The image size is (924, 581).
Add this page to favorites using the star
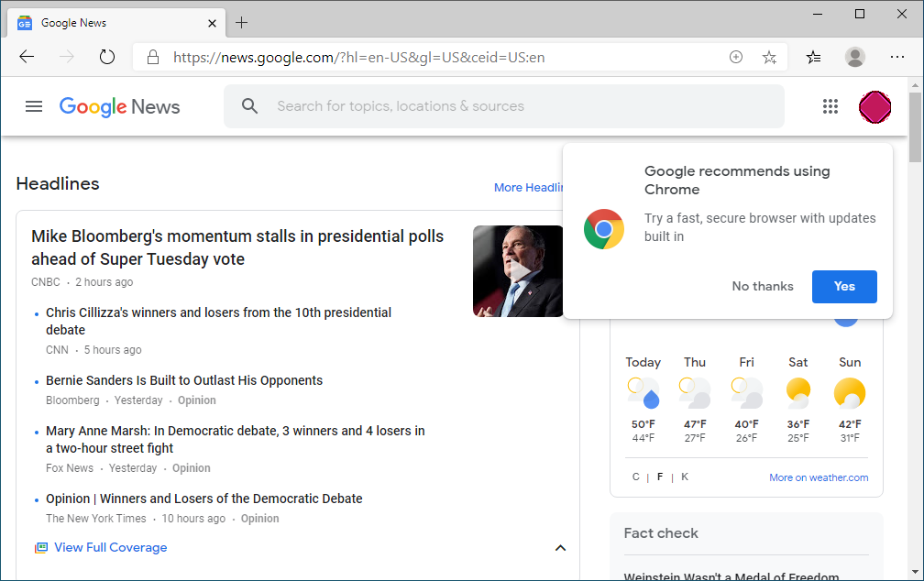pos(769,57)
